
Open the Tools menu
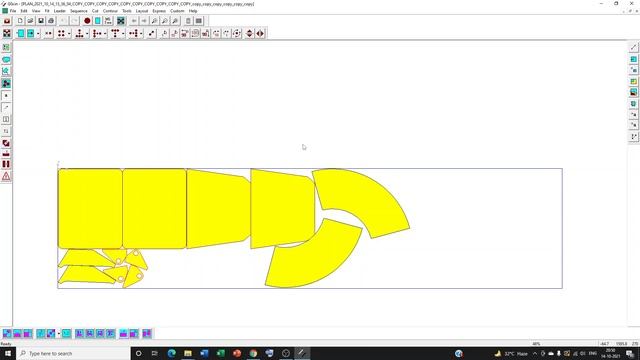click(x=127, y=11)
